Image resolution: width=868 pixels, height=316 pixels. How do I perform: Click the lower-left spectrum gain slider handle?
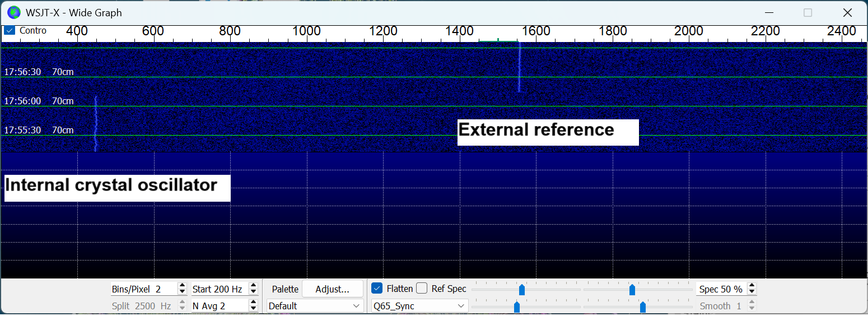[x=517, y=306]
